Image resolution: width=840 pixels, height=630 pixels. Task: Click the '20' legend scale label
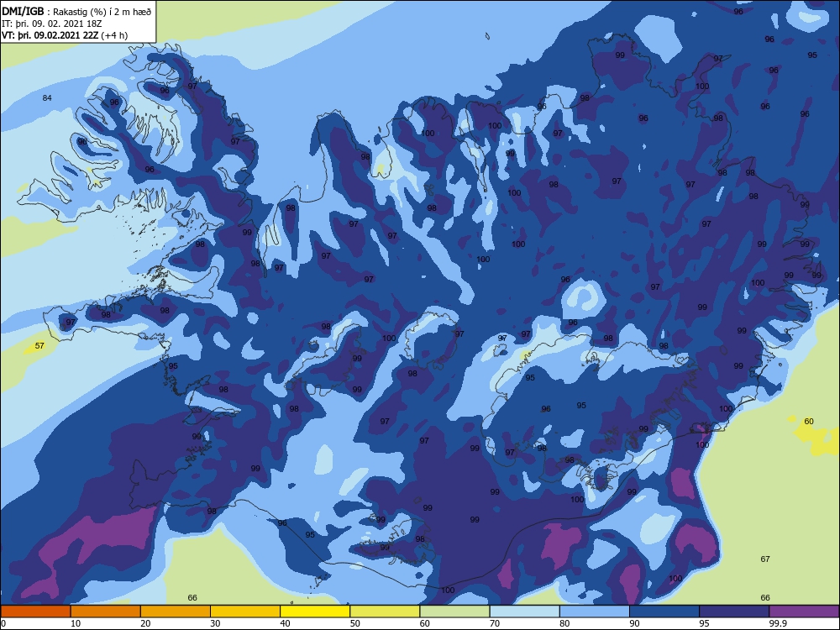[145, 623]
